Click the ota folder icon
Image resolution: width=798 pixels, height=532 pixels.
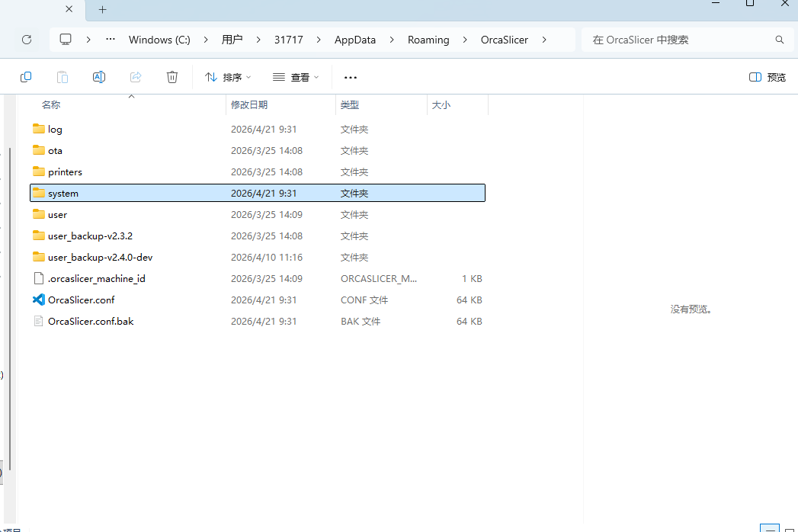pos(39,150)
